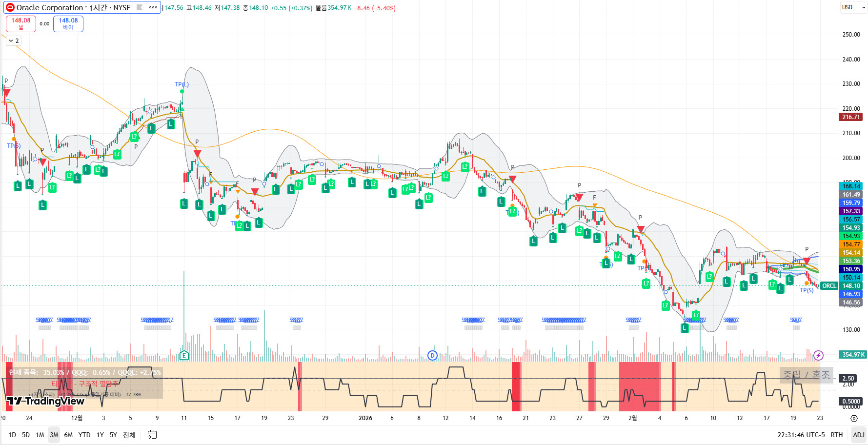The image size is (868, 445).
Task: Click the 12월 label on the time axis
Action: [77, 418]
